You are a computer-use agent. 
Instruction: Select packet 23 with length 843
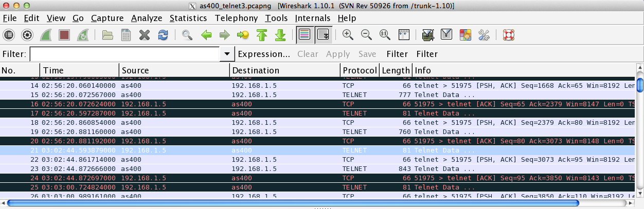pyautogui.click(x=317, y=168)
